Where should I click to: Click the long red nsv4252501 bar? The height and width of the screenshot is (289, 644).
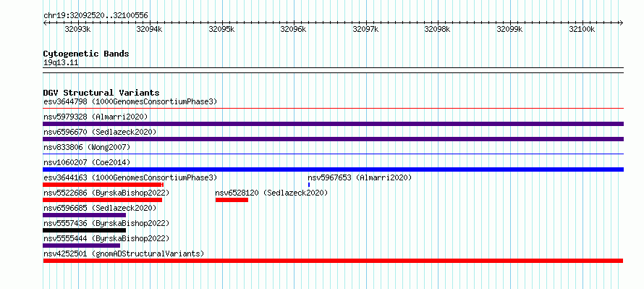(333, 261)
